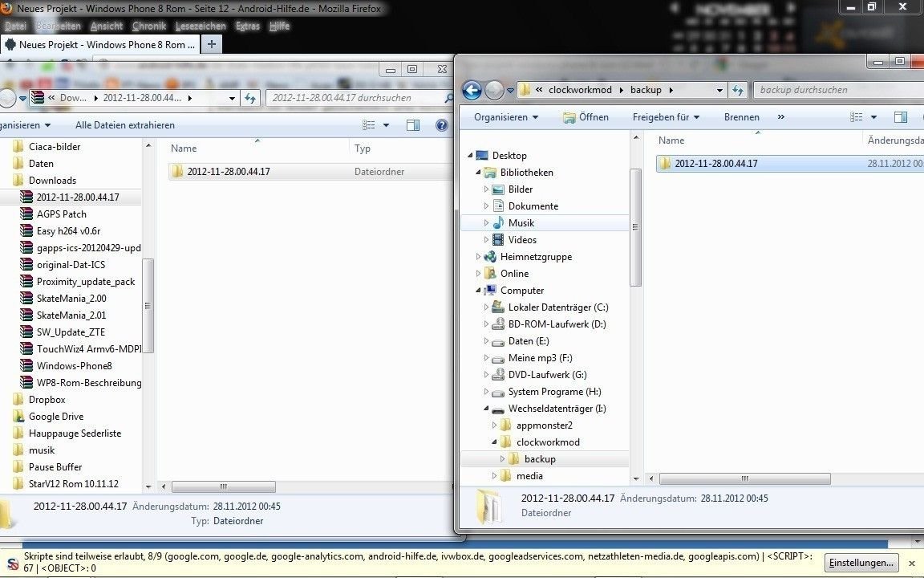
Task: Select the SkateMania_2.00 archive
Action: [x=71, y=299]
